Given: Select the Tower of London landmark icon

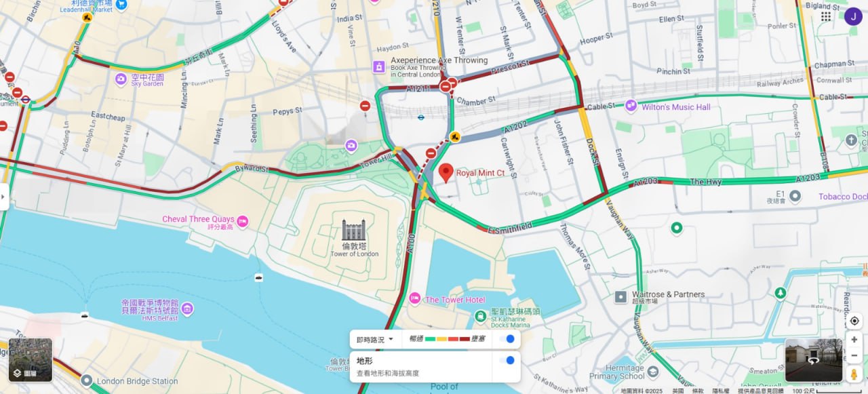Looking at the screenshot, I should [x=353, y=229].
